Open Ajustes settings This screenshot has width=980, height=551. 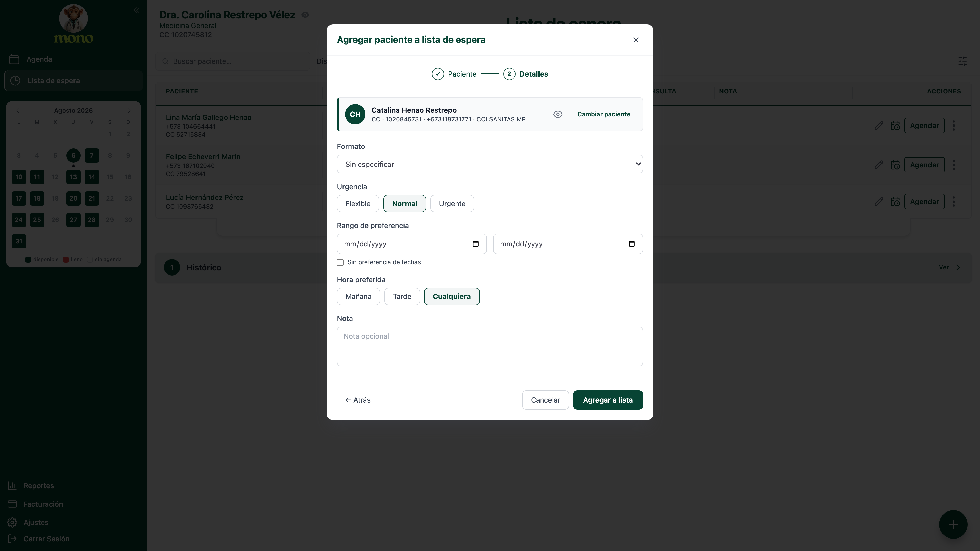coord(28,522)
